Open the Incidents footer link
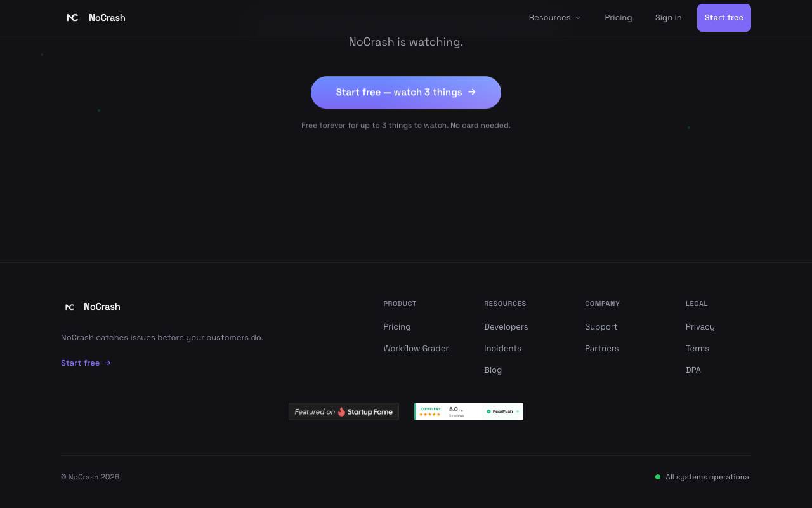The width and height of the screenshot is (812, 508). 502,349
